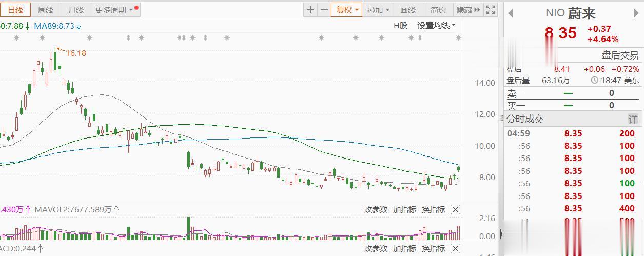This screenshot has height=256, width=644.
Task: Go to previous stock with left arrow
Action: 511,13
